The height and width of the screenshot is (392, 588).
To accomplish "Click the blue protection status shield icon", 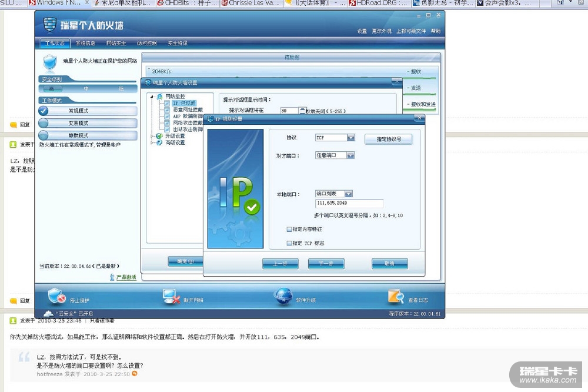I will (x=49, y=62).
